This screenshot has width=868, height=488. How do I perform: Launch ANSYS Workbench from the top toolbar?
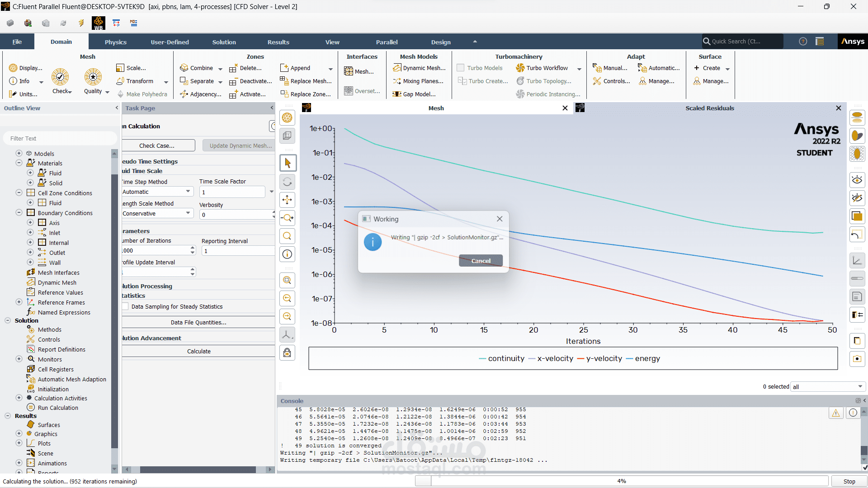(x=99, y=23)
